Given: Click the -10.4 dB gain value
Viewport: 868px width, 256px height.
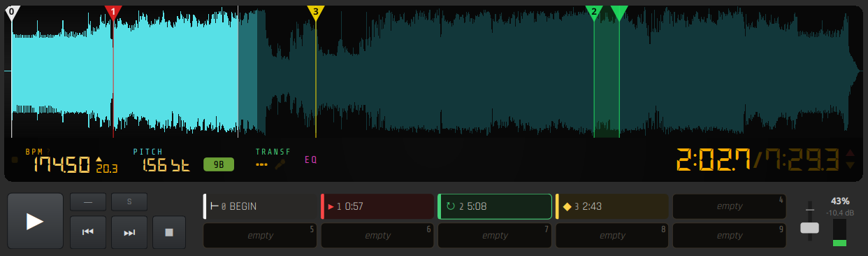Looking at the screenshot, I should click(839, 212).
